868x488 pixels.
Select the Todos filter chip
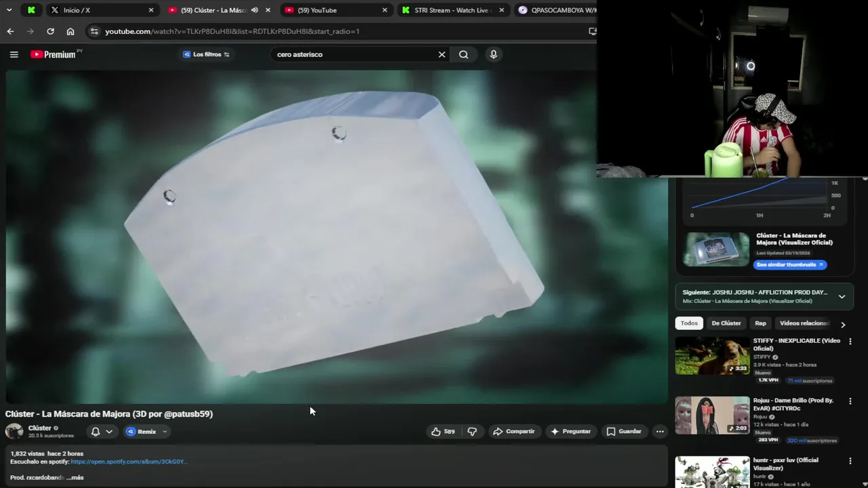pyautogui.click(x=689, y=323)
